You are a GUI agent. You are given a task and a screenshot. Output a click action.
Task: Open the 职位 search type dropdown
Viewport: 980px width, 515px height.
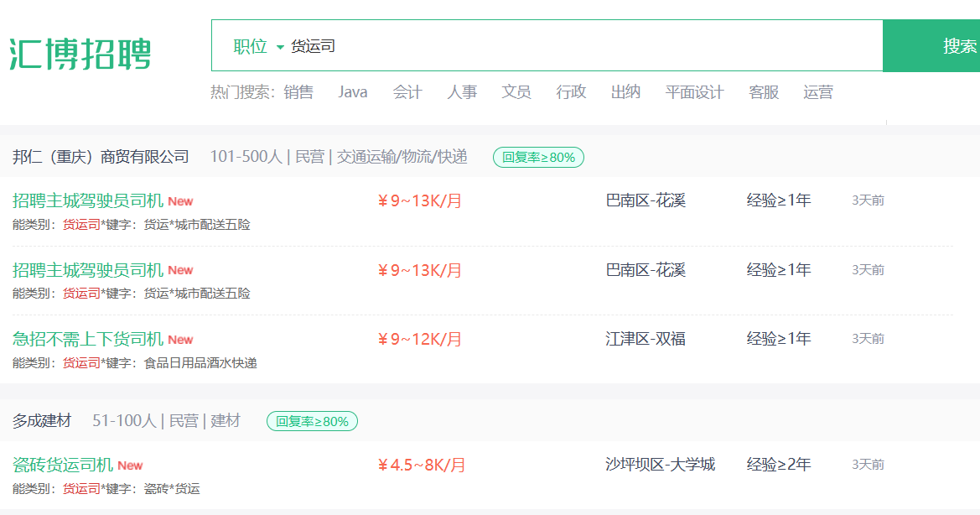pyautogui.click(x=258, y=46)
